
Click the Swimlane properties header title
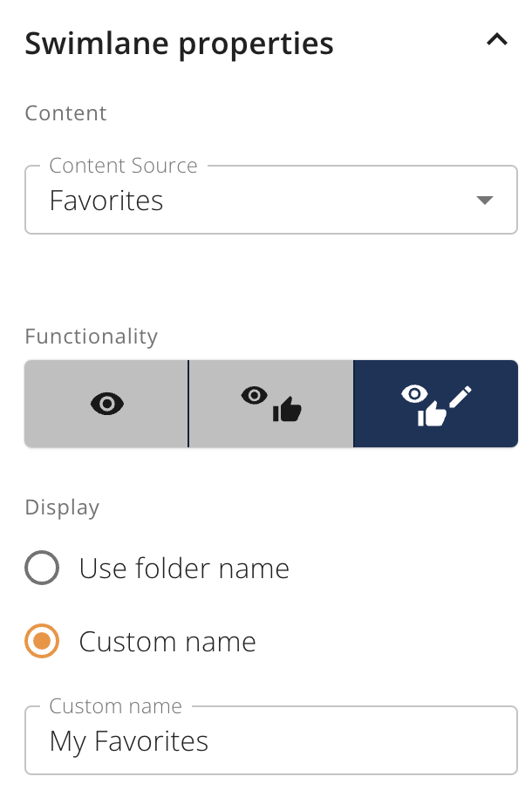180,44
